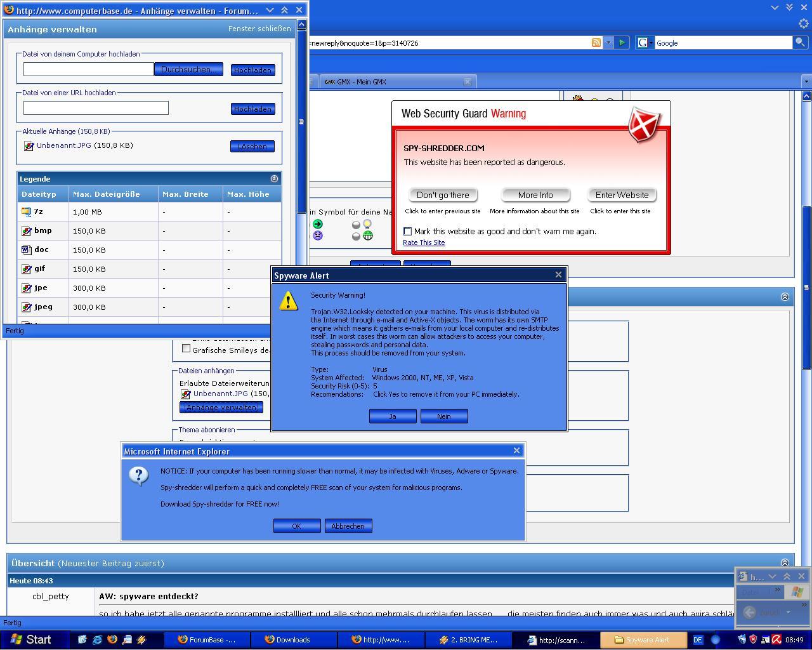The width and height of the screenshot is (812, 650).
Task: Click scrollbar in Anhänge verwalten window
Action: (301, 121)
